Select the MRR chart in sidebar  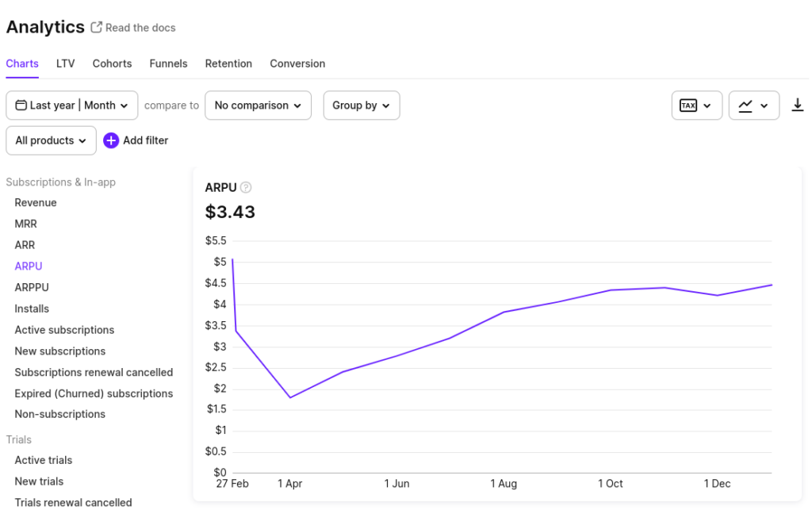coord(25,224)
